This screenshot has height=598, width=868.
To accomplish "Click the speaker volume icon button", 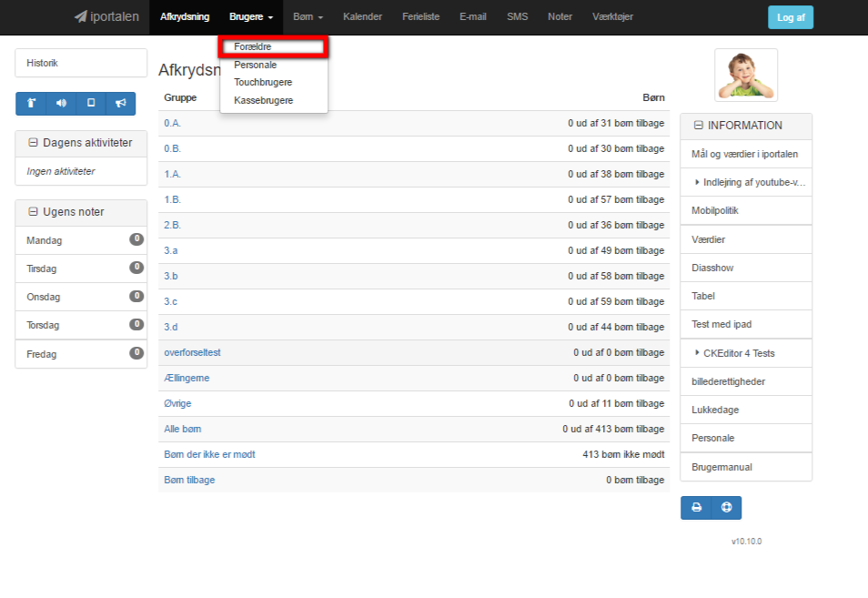I will (61, 103).
